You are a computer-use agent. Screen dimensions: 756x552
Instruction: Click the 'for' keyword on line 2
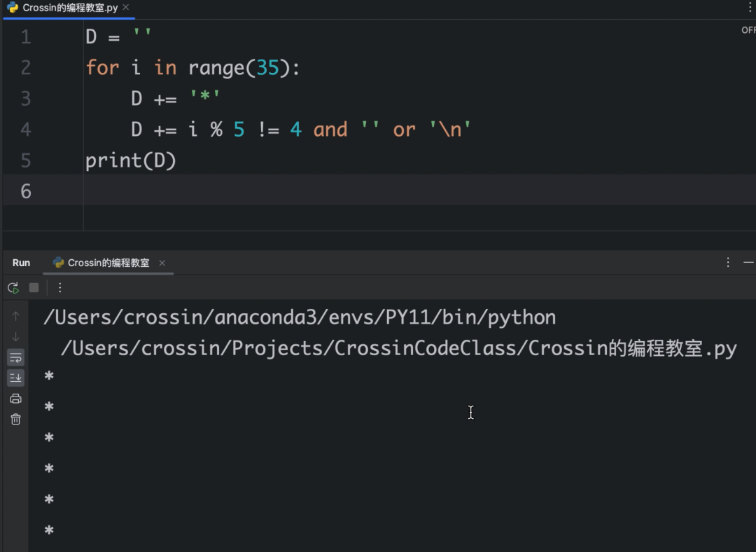pos(102,67)
